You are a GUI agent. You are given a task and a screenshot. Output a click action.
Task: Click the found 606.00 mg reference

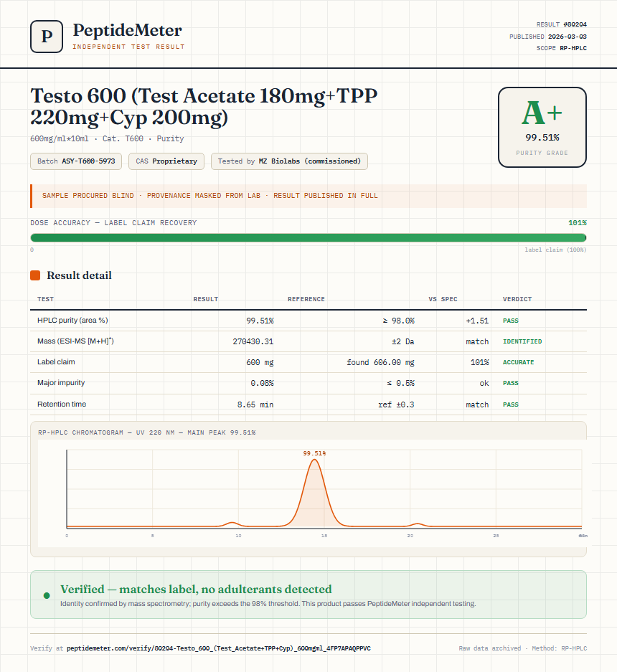pyautogui.click(x=380, y=362)
